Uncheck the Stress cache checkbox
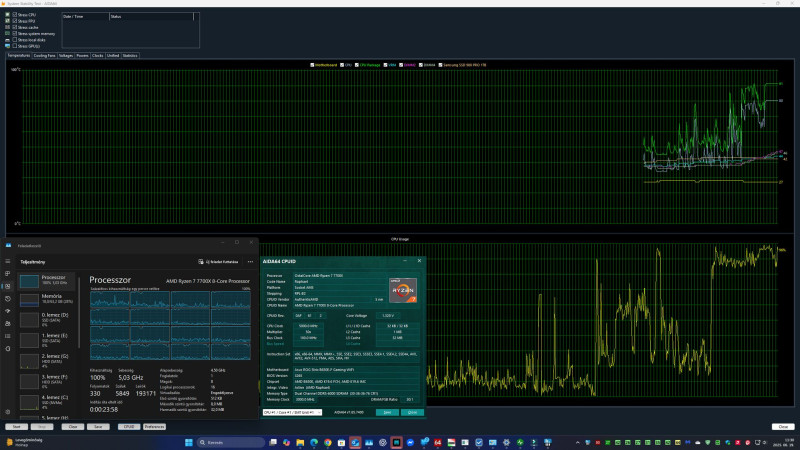The width and height of the screenshot is (800, 450). coord(14,27)
